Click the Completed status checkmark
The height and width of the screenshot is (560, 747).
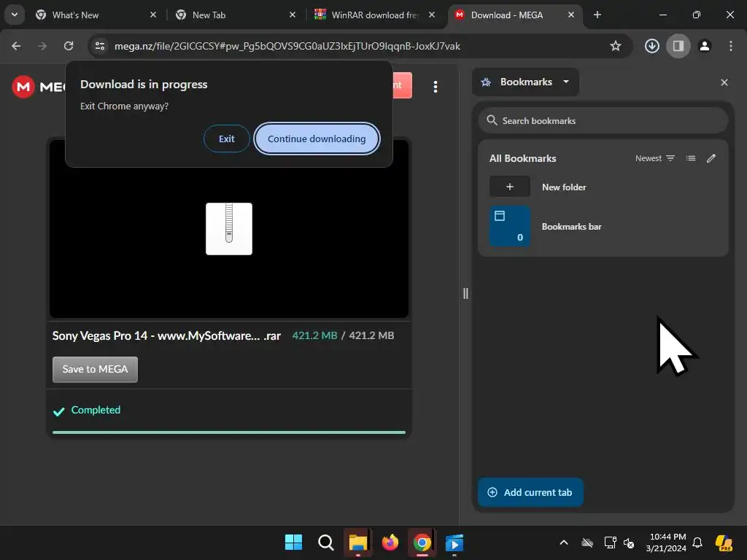pyautogui.click(x=58, y=411)
